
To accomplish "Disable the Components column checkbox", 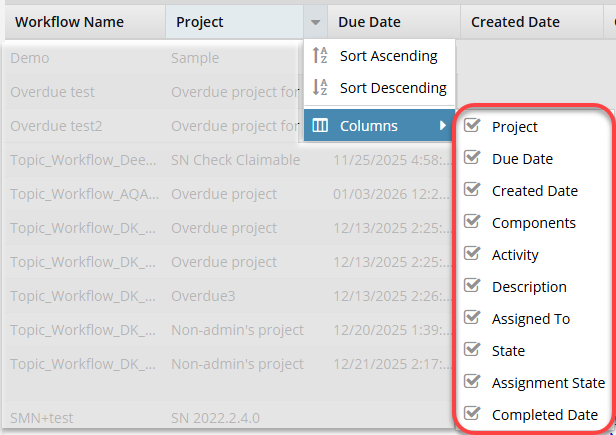I will [x=473, y=223].
